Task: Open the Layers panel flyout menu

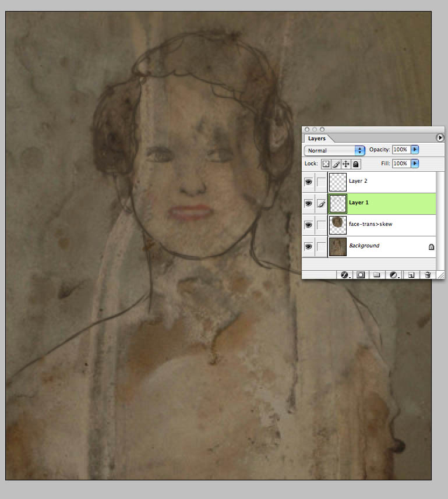Action: (x=440, y=137)
